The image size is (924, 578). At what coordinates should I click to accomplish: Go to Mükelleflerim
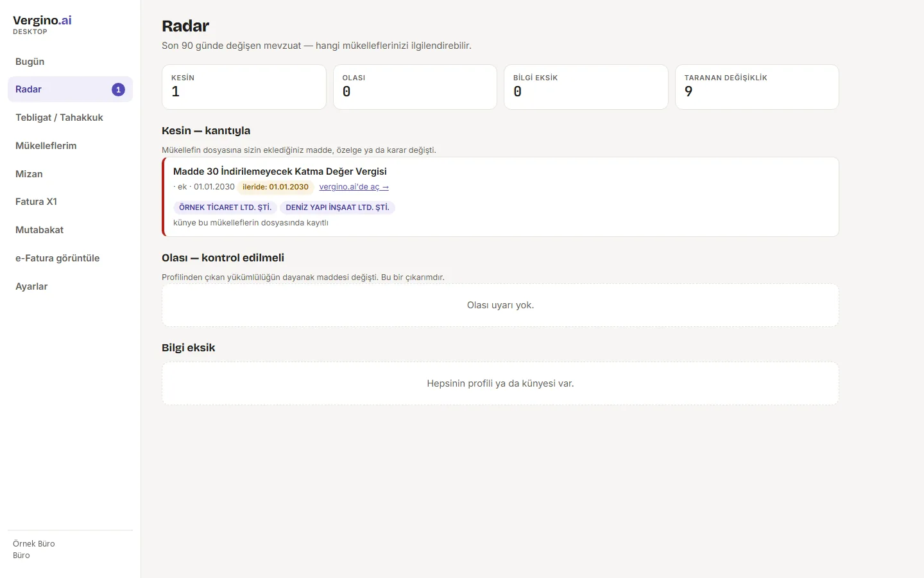[x=70, y=146]
